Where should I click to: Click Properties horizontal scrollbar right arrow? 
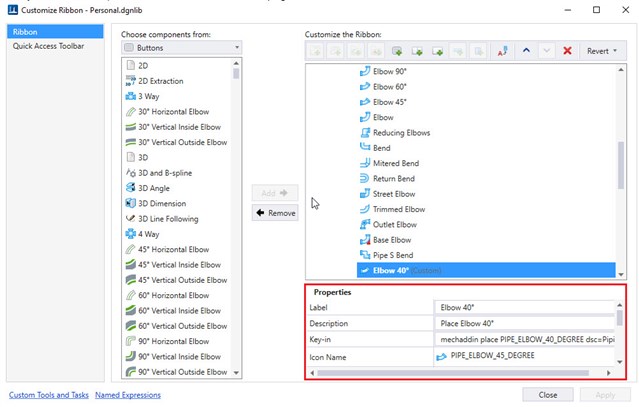[608, 373]
